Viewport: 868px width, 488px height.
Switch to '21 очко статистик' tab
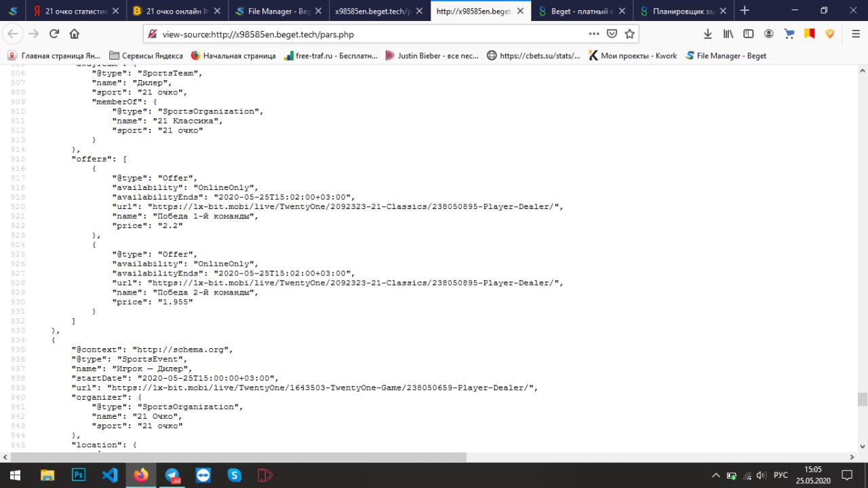pos(75,11)
